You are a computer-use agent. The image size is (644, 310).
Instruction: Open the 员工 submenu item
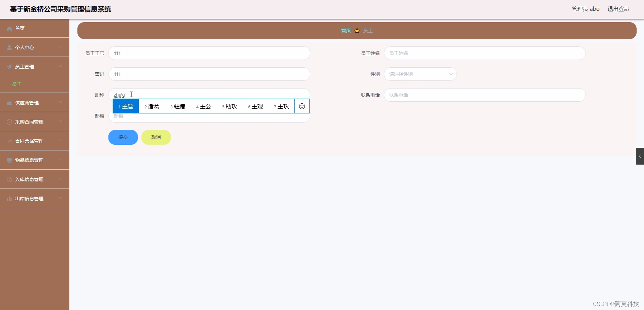pyautogui.click(x=17, y=84)
